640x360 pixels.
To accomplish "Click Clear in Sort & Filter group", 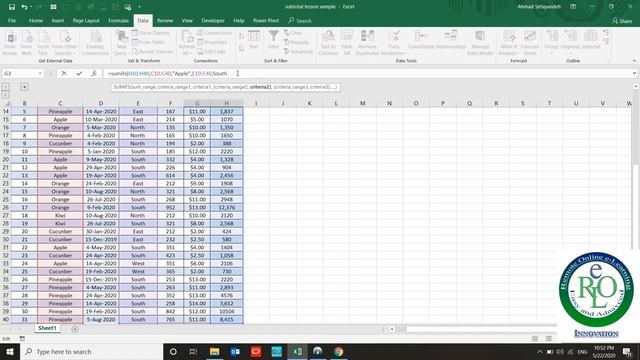I will [293, 33].
